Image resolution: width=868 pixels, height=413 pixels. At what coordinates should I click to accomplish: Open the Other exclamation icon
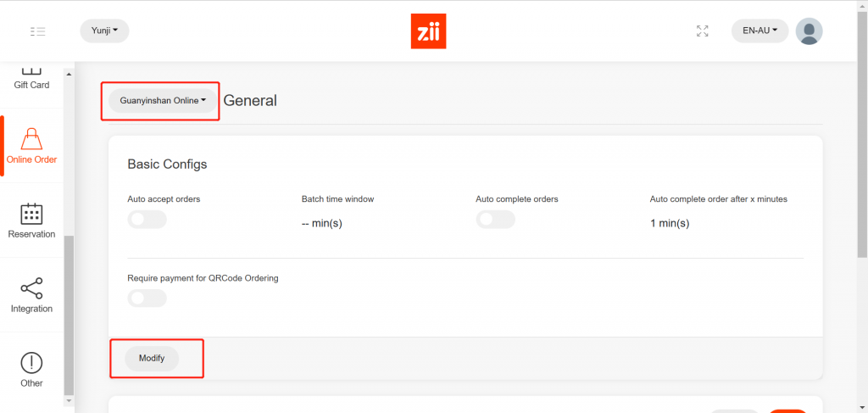(31, 363)
